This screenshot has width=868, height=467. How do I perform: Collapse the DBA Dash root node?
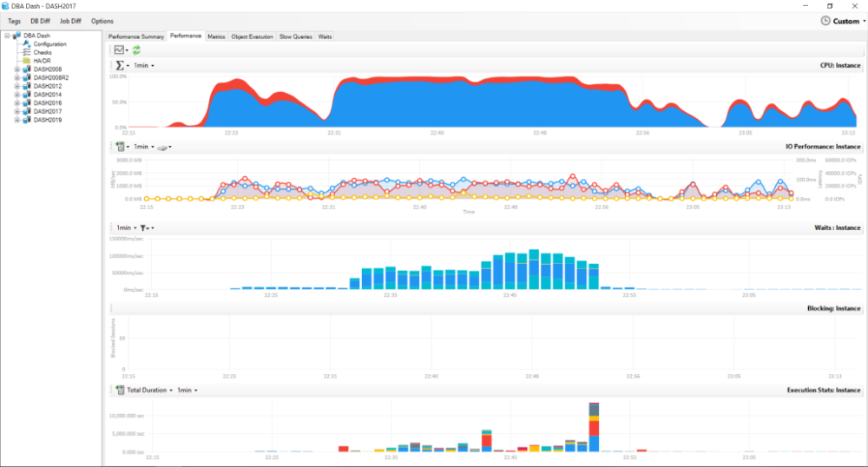coord(7,36)
